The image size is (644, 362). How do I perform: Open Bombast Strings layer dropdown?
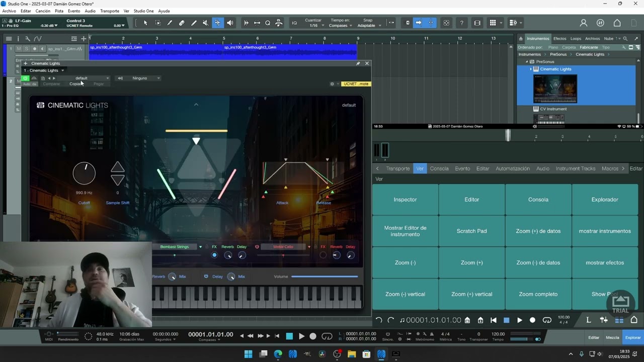click(x=200, y=247)
